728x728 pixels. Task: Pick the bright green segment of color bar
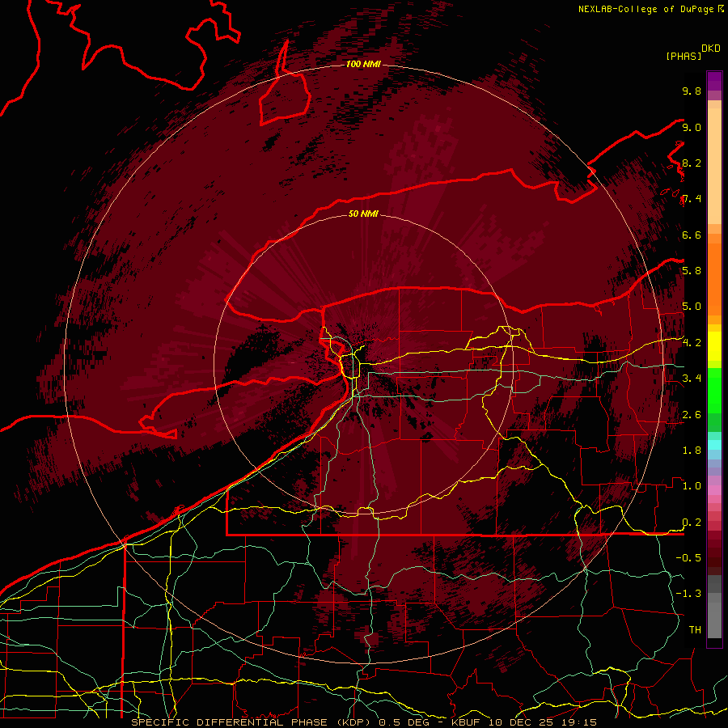[714, 390]
